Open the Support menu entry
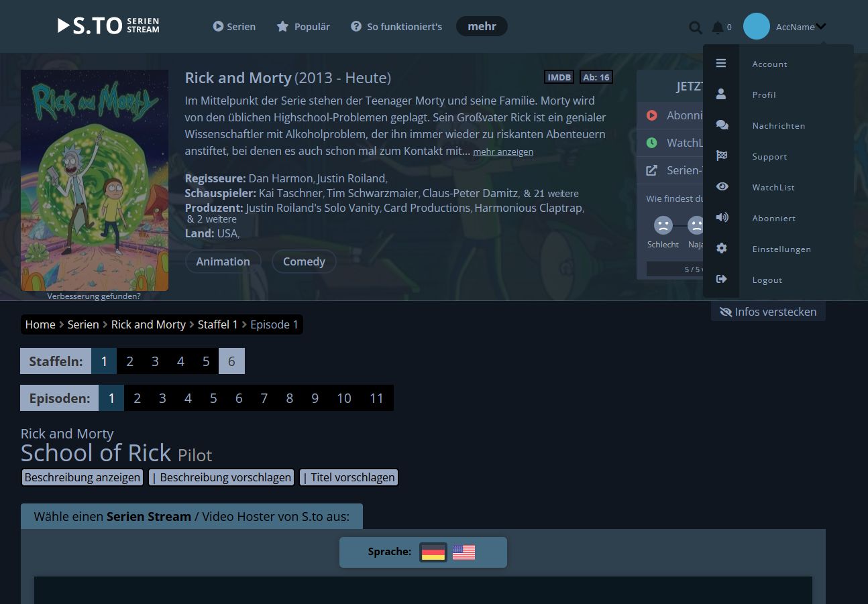The image size is (868, 604). pos(769,156)
